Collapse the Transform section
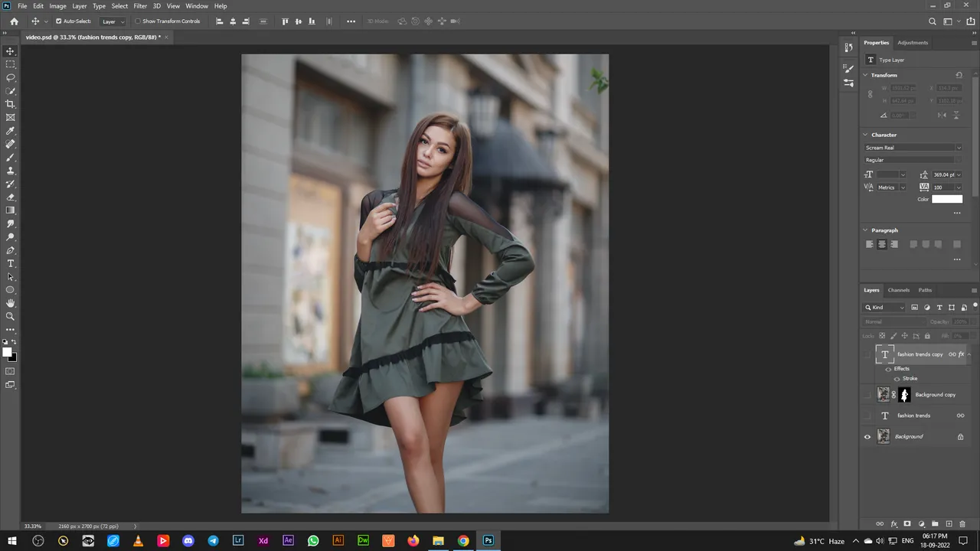The image size is (980, 551). (x=865, y=75)
